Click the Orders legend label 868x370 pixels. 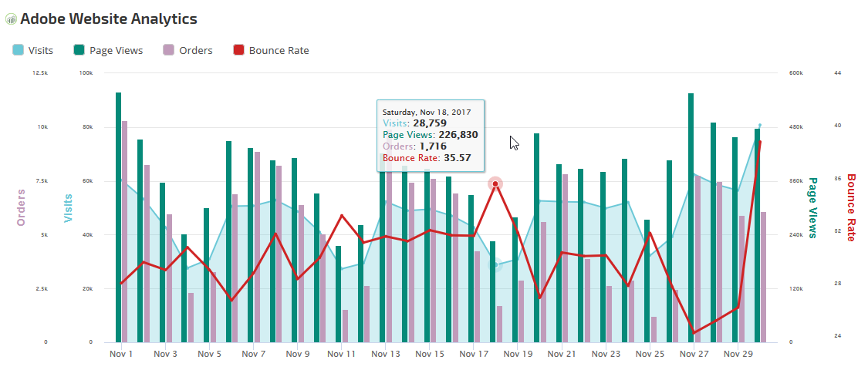(195, 50)
